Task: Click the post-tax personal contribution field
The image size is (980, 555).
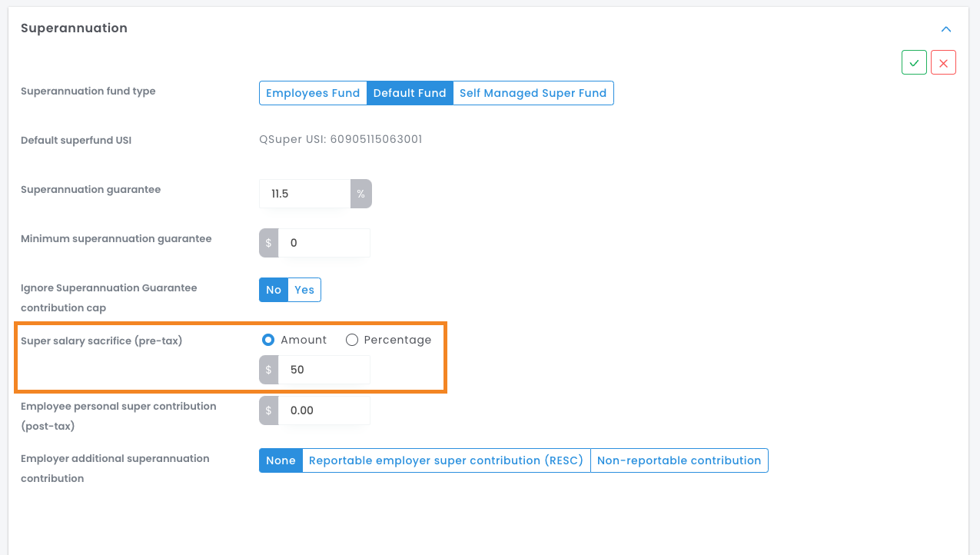Action: point(324,410)
